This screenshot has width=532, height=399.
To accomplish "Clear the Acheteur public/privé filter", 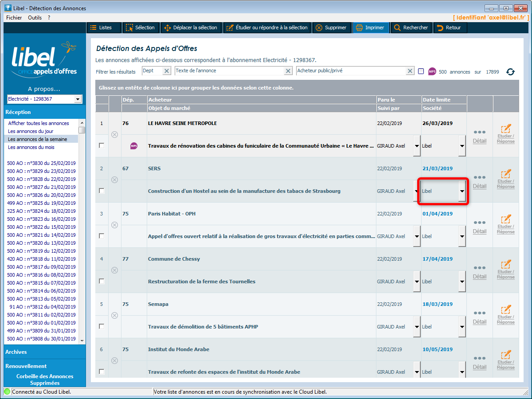I will point(410,71).
